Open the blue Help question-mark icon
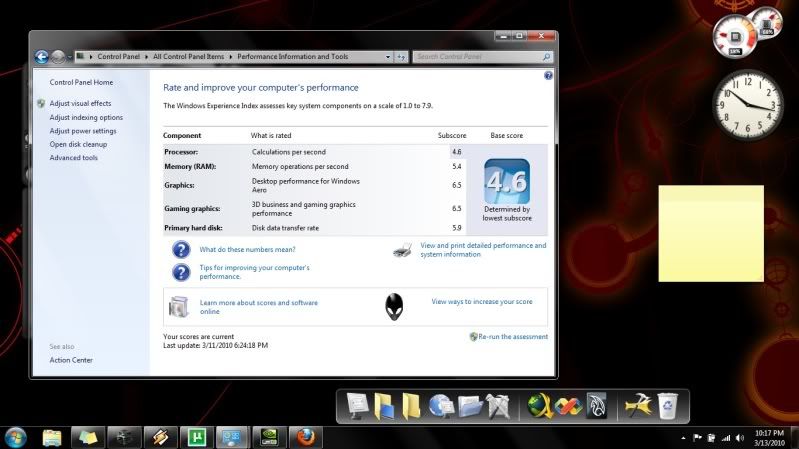This screenshot has height=449, width=799. pyautogui.click(x=548, y=75)
